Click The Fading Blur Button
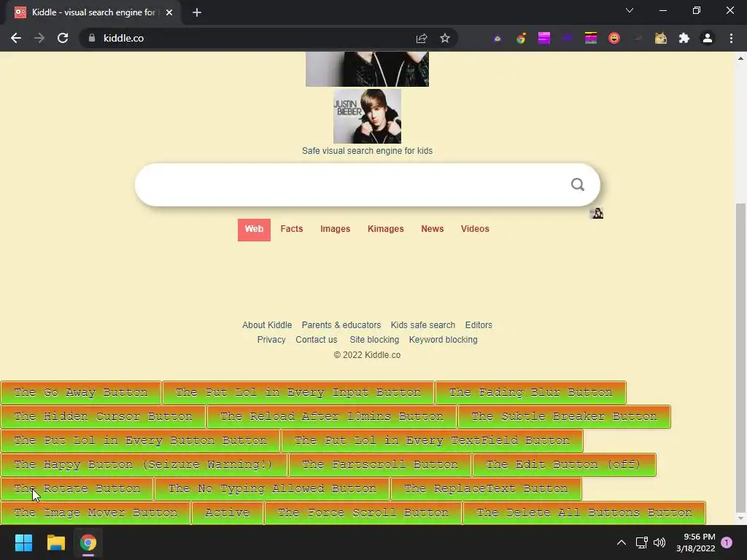747x560 pixels. pyautogui.click(x=531, y=393)
